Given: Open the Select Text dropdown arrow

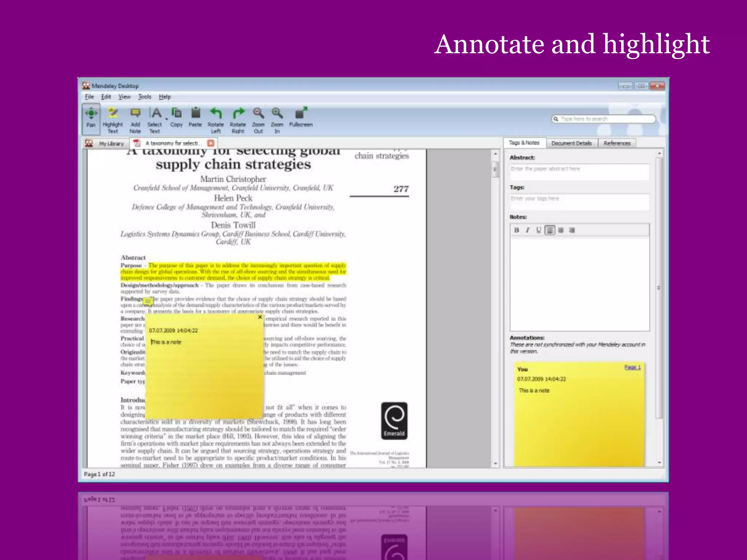Looking at the screenshot, I should point(167,119).
